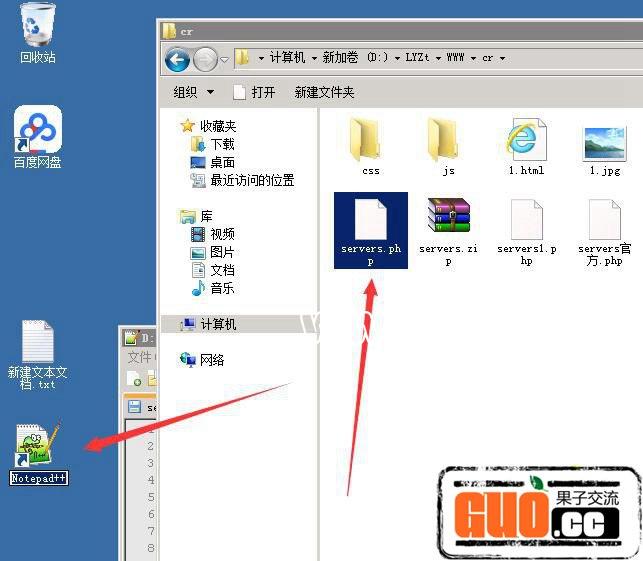The width and height of the screenshot is (643, 561).
Task: Open the 组织 dropdown menu
Action: pyautogui.click(x=193, y=92)
